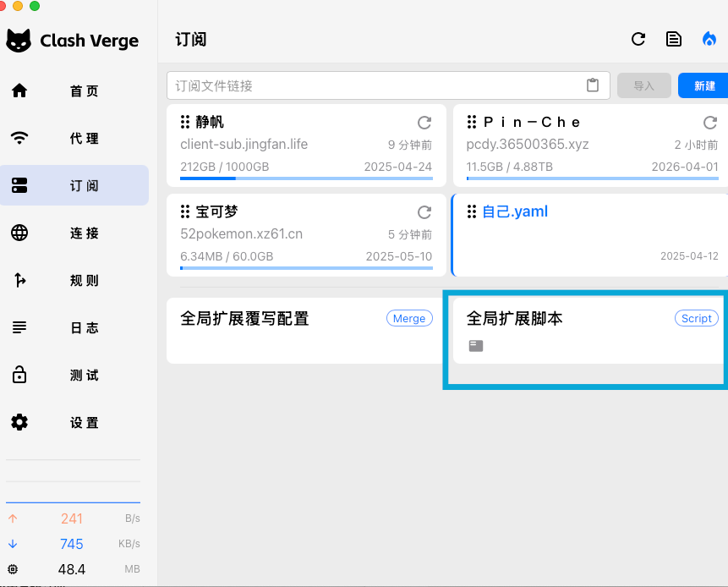This screenshot has height=587, width=728.
Task: Click pcdy.36500365.xyz URL text
Action: pos(528,145)
